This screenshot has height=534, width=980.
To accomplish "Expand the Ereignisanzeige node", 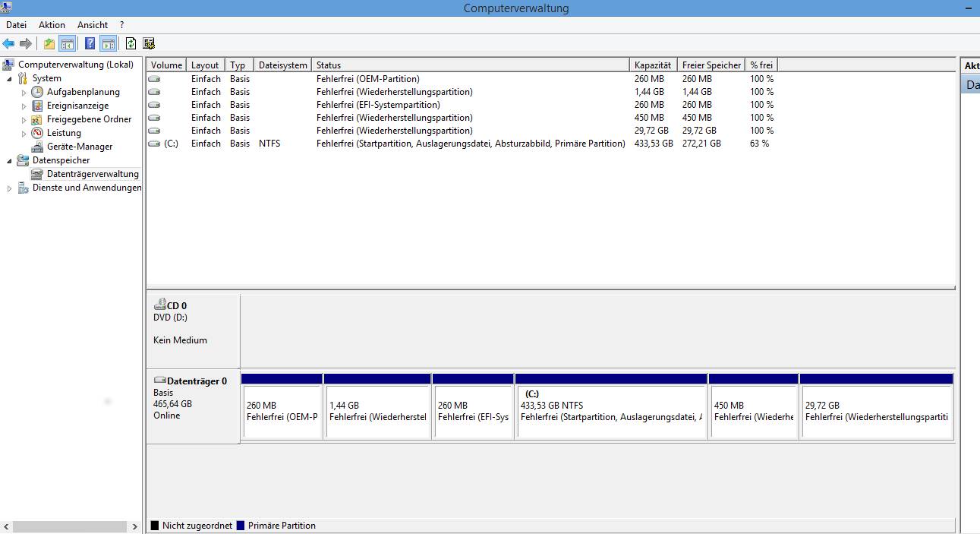I will pos(24,106).
